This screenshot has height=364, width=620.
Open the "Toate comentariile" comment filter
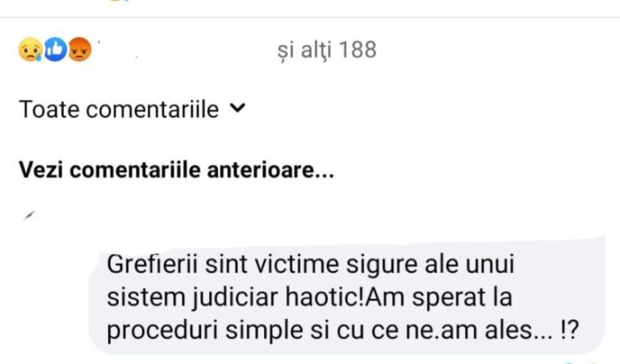click(133, 109)
